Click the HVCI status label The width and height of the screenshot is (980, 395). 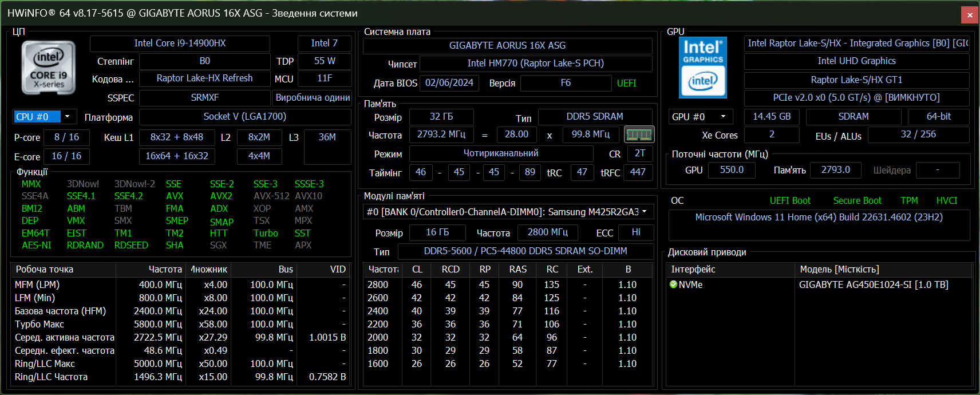[x=947, y=201]
